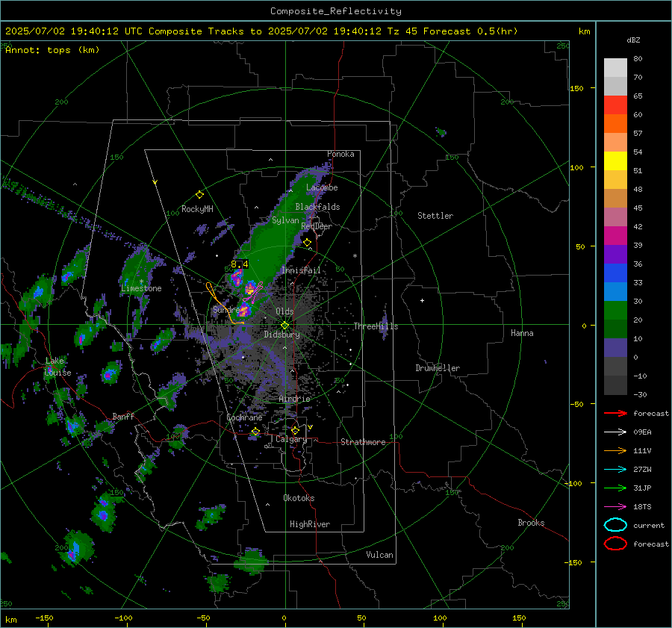This screenshot has height=628, width=672.
Task: Click the green 20 dBZ color swatch
Action: [x=615, y=310]
